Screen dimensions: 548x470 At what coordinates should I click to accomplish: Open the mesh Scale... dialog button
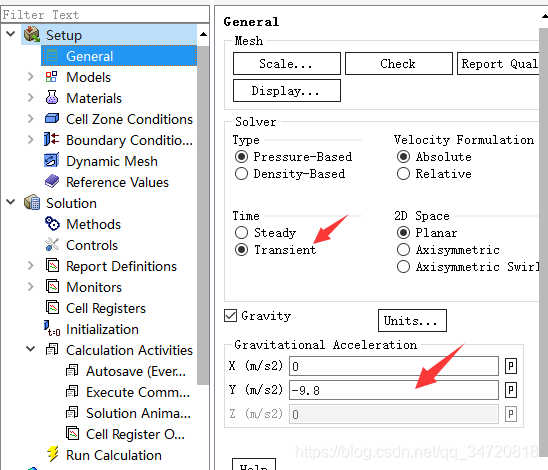tap(287, 64)
